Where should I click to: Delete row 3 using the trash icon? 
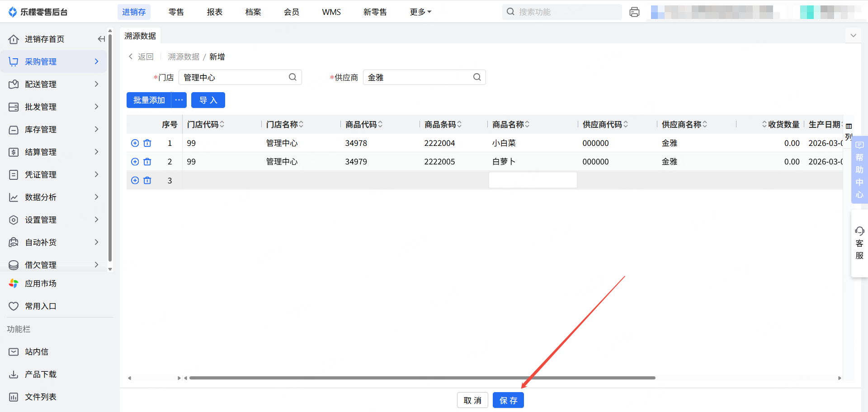coord(147,181)
